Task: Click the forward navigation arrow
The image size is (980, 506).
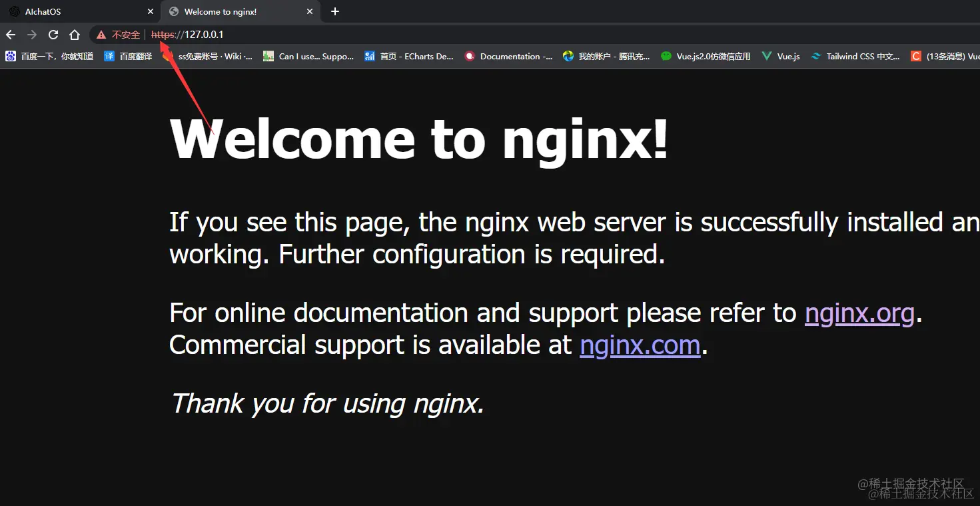Action: tap(32, 35)
